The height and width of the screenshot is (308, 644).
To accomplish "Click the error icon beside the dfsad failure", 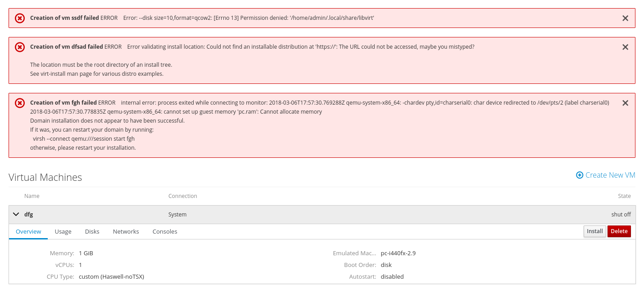I will click(20, 47).
